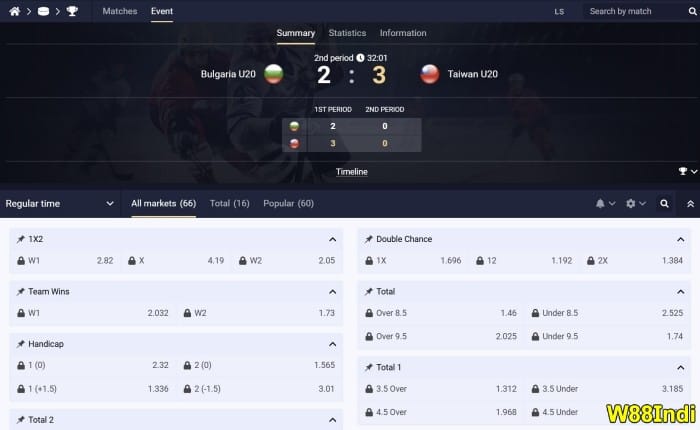The width and height of the screenshot is (700, 430).
Task: Collapse the Team Wins market section
Action: (332, 291)
